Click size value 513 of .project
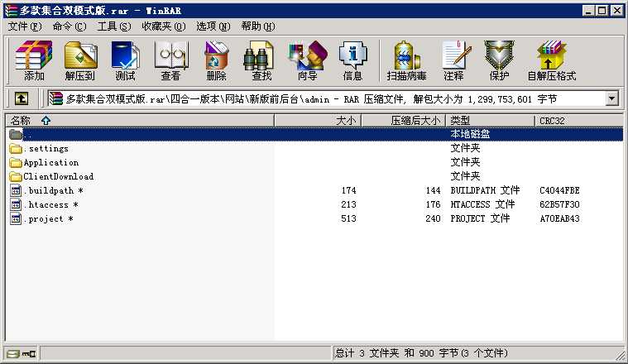The width and height of the screenshot is (628, 364). (348, 218)
